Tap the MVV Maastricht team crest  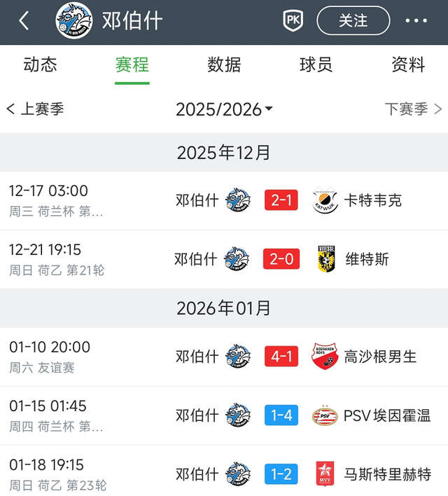click(x=325, y=474)
